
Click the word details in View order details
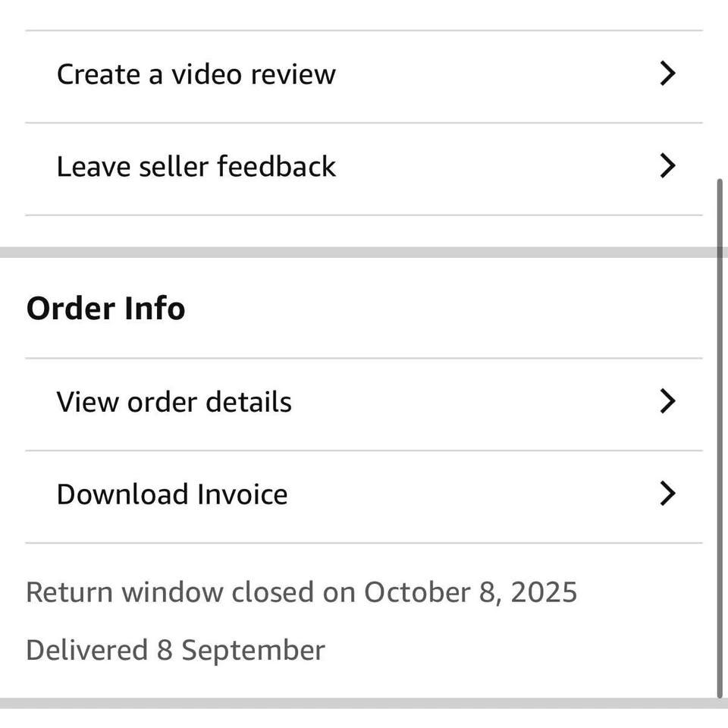pyautogui.click(x=254, y=402)
